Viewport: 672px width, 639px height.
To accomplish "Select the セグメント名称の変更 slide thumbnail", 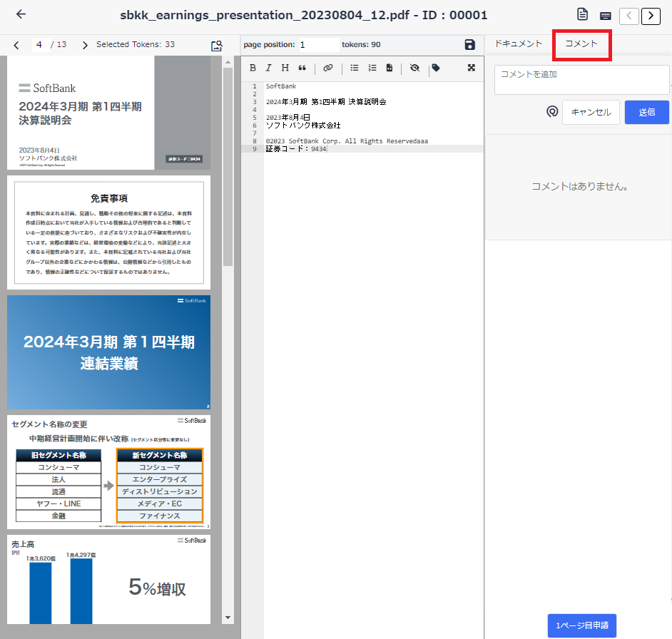I will click(108, 472).
